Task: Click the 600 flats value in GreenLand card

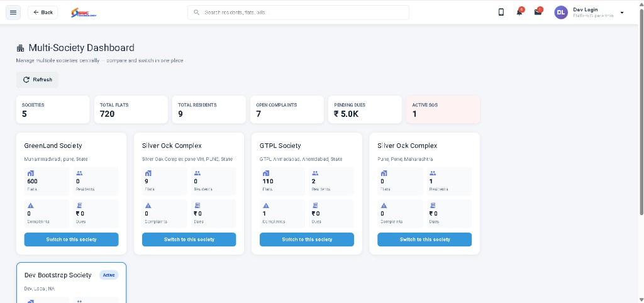Action: click(32, 182)
